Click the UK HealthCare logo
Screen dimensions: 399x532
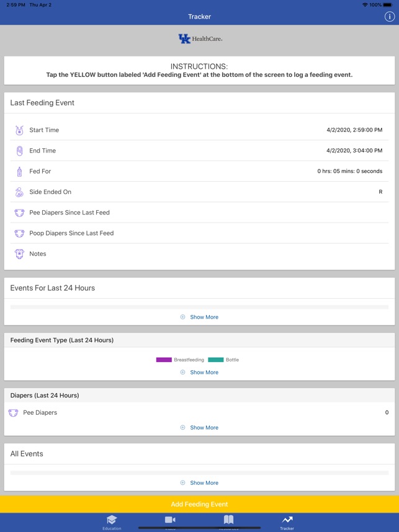[200, 39]
